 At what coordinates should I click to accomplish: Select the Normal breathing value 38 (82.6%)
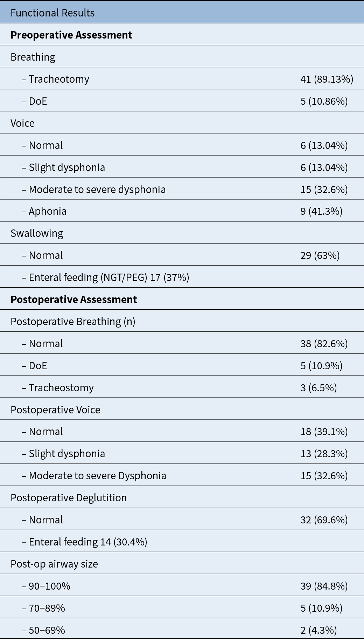[324, 344]
